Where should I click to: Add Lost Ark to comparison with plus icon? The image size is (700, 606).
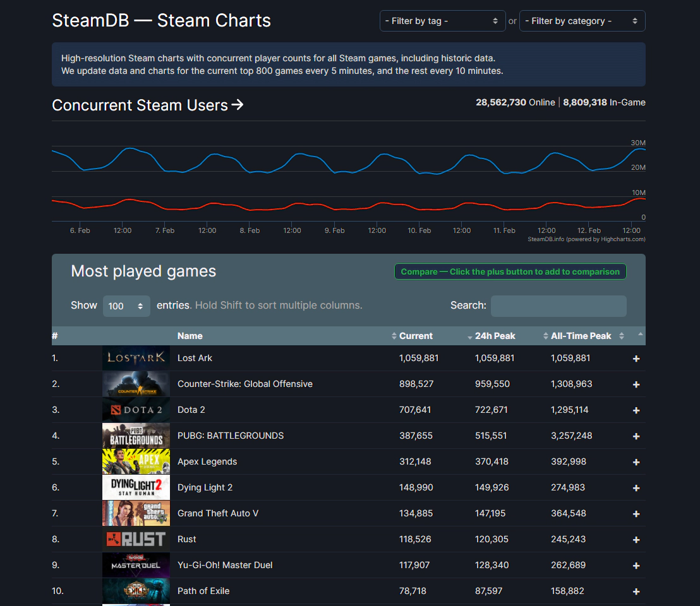coord(636,359)
